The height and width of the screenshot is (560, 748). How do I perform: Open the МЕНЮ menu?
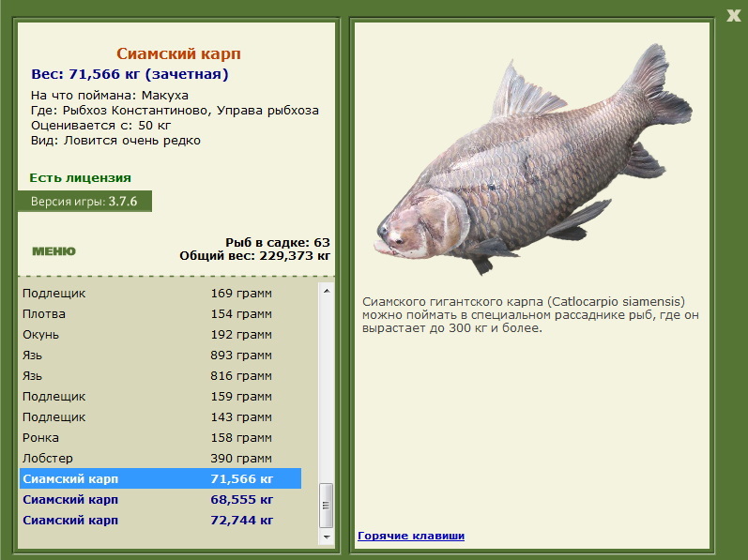click(x=53, y=251)
